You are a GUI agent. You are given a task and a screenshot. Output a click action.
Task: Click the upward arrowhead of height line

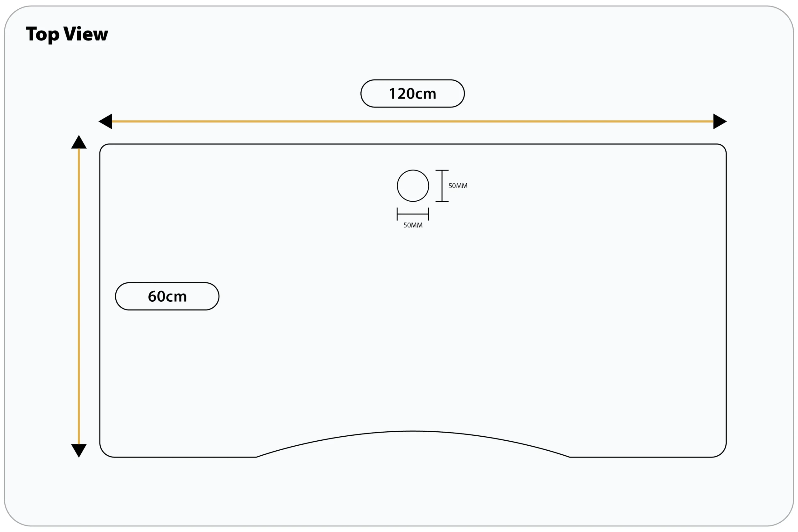click(x=79, y=142)
